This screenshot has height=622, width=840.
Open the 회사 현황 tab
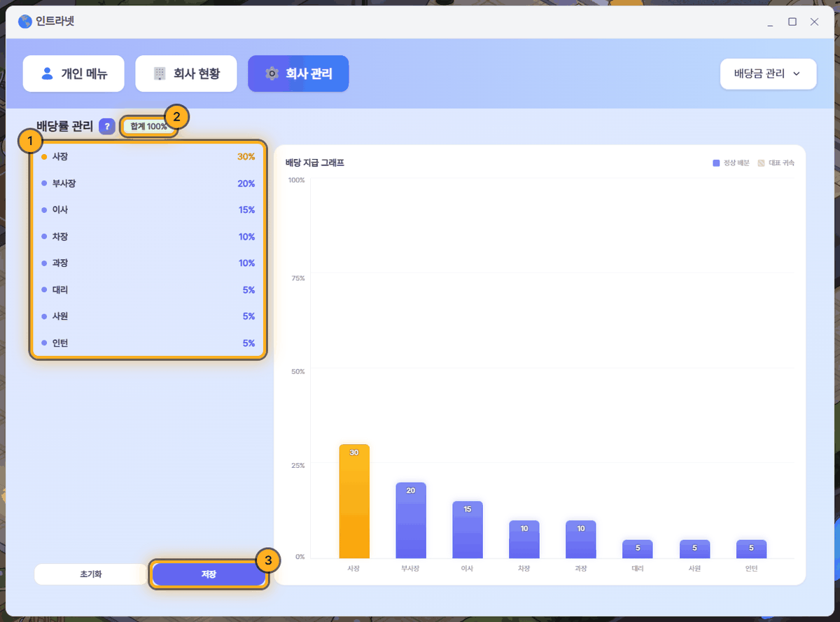click(x=186, y=74)
